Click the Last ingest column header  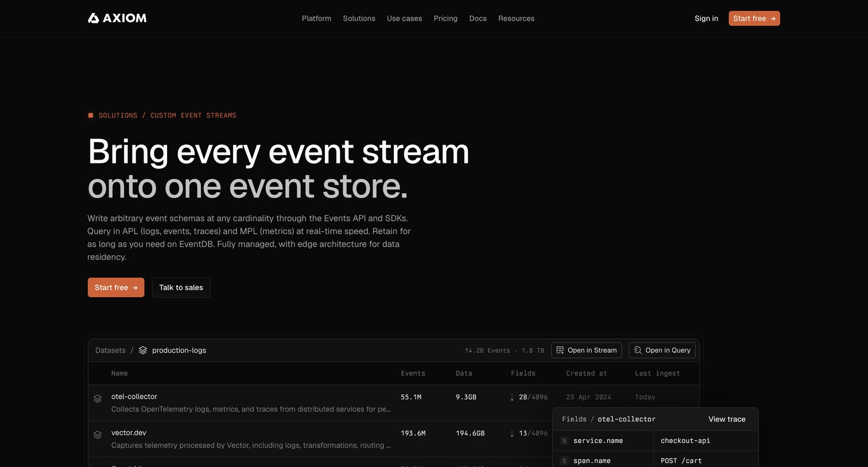coord(657,373)
